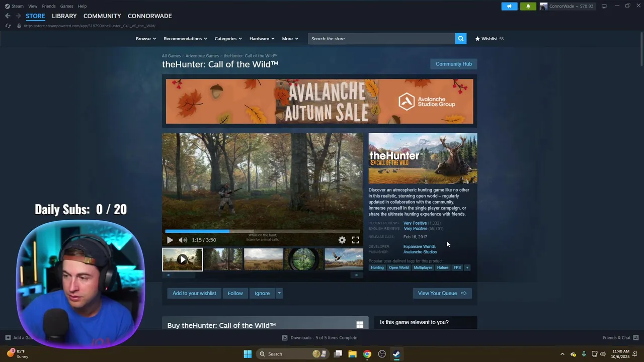Screen dimensions: 644x362
Task: Play the trailer video
Action: point(170,240)
